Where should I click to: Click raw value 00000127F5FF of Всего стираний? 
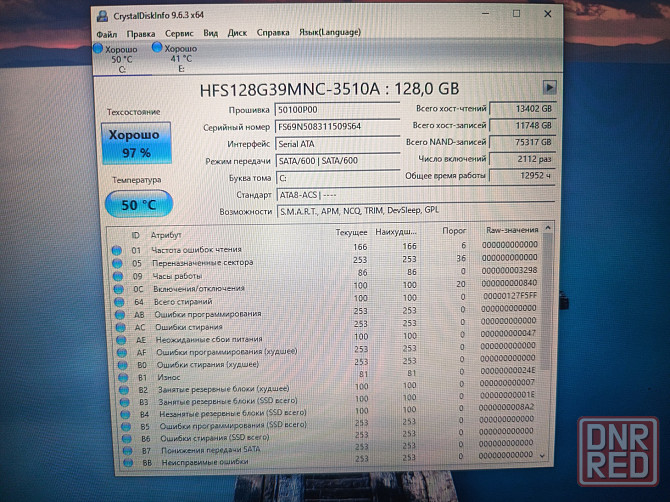coord(510,296)
